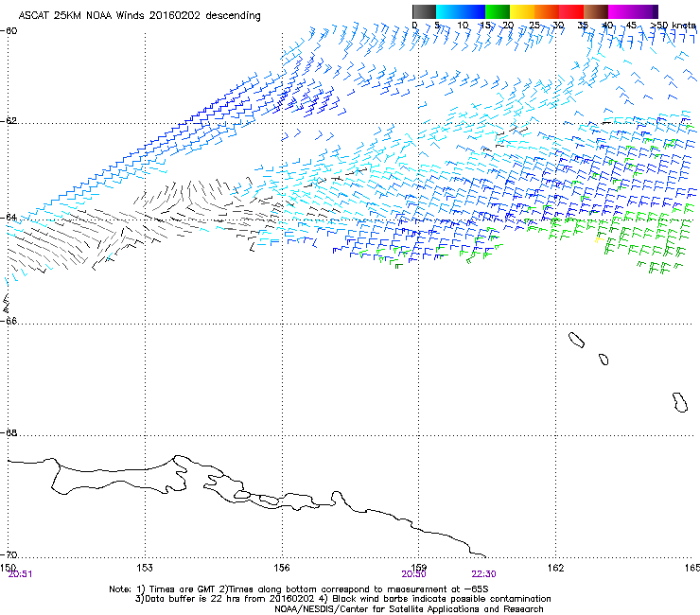This screenshot has width=700, height=615.
Task: Click the 153 longitude label
Action: [x=145, y=568]
